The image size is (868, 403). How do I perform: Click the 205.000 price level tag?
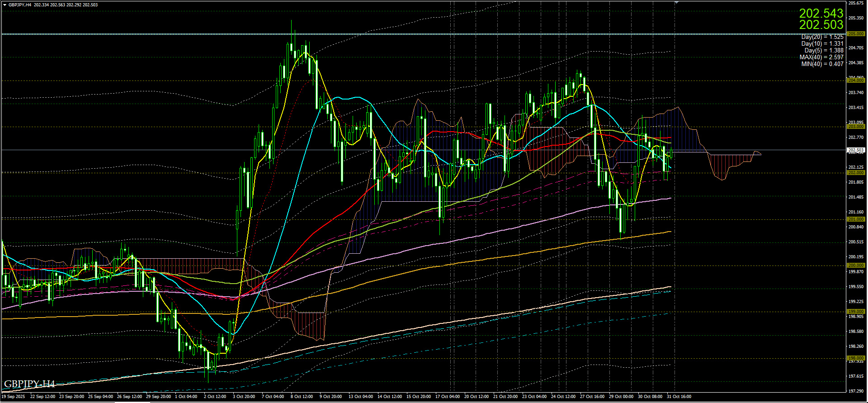coord(855,34)
